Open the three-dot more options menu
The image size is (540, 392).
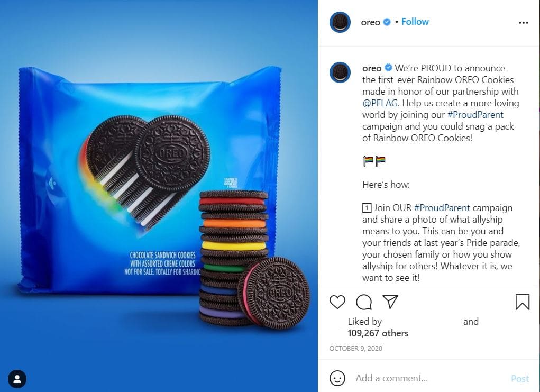point(523,23)
